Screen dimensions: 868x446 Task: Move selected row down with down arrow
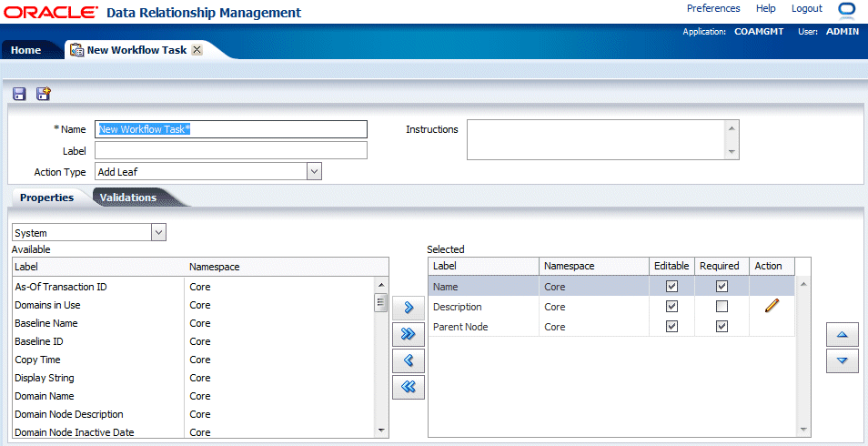(x=842, y=360)
